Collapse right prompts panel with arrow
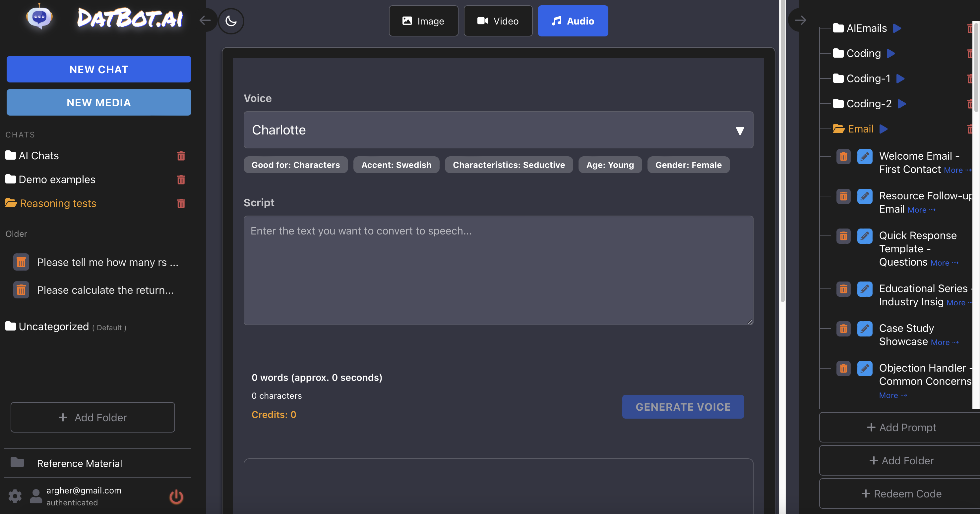 tap(800, 21)
